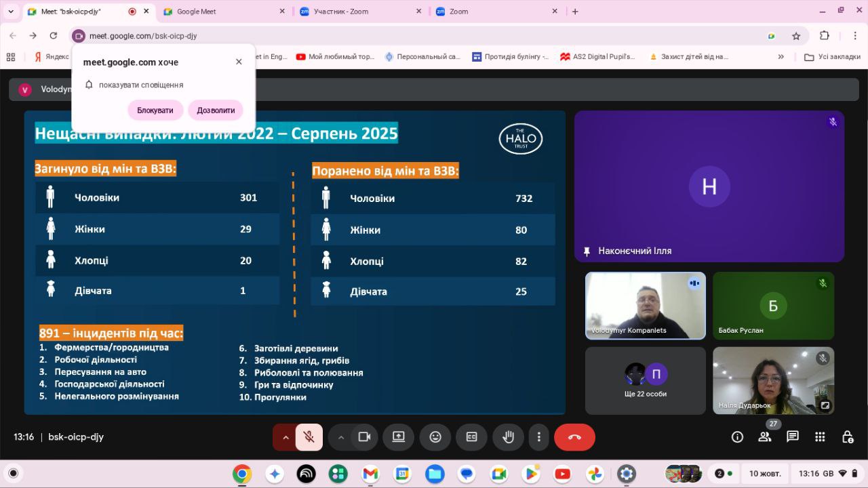Open the in-call chat panel
Screen dimensions: 868x488
792,437
